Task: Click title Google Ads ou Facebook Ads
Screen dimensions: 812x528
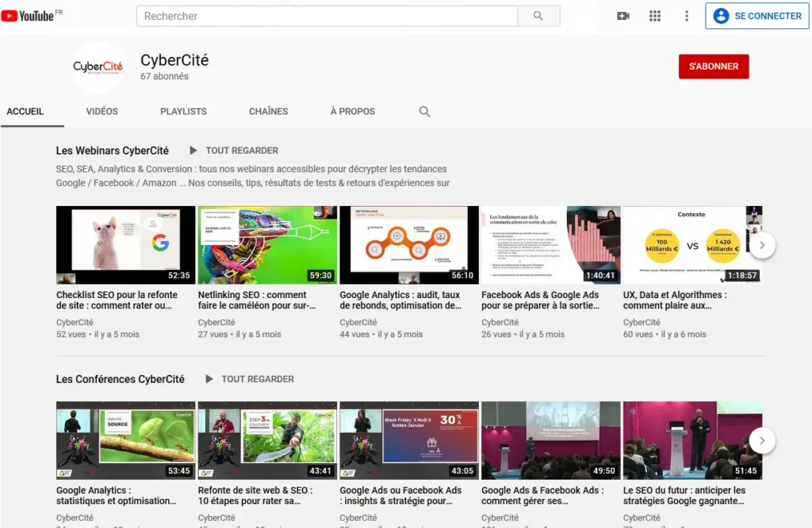Action: point(400,495)
